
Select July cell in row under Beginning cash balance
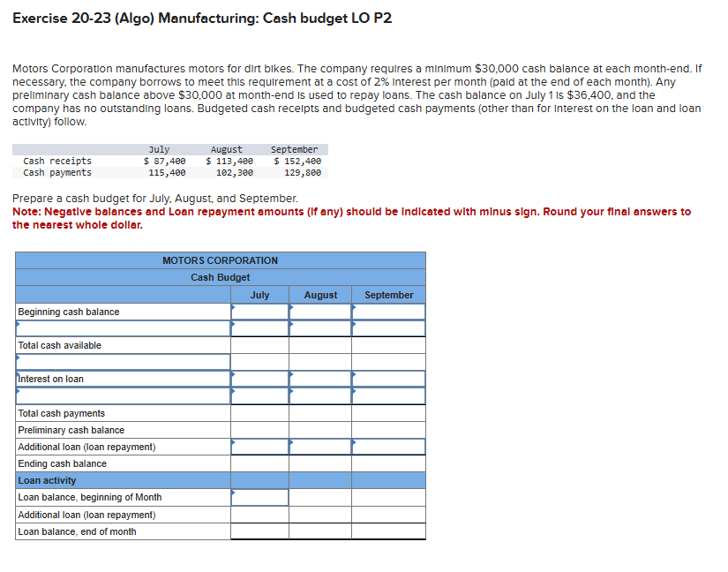(x=259, y=328)
